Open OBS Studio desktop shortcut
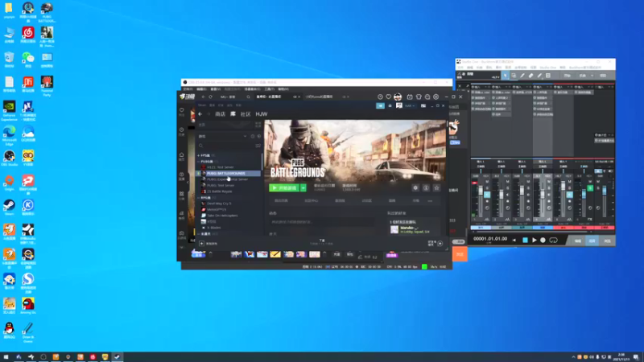This screenshot has height=362, width=644. [x=9, y=158]
